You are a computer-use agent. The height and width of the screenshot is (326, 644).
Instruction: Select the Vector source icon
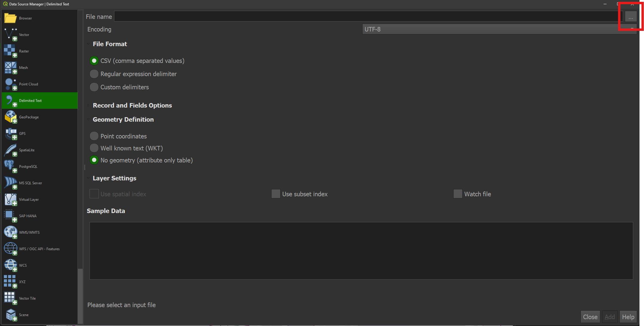[x=10, y=34]
